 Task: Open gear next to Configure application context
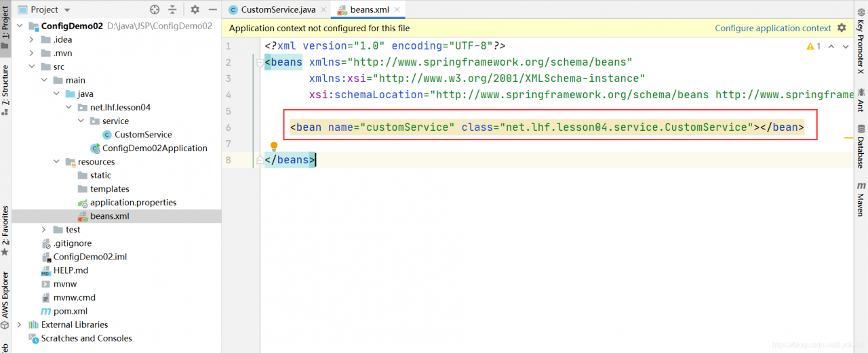point(842,28)
